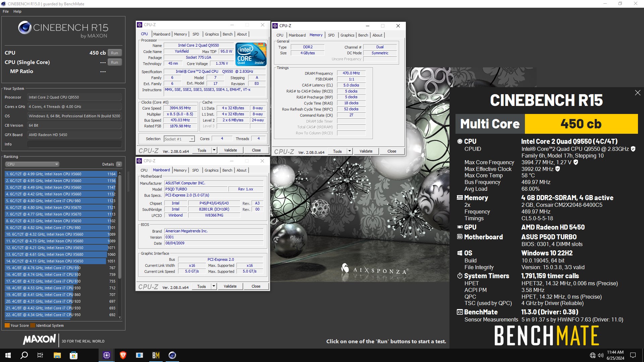
Task: Open Ranking CPU dropdown
Action: tap(32, 164)
